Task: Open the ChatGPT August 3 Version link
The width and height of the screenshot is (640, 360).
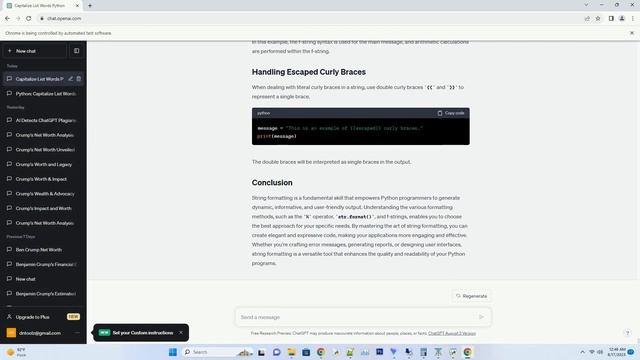Action: click(452, 333)
